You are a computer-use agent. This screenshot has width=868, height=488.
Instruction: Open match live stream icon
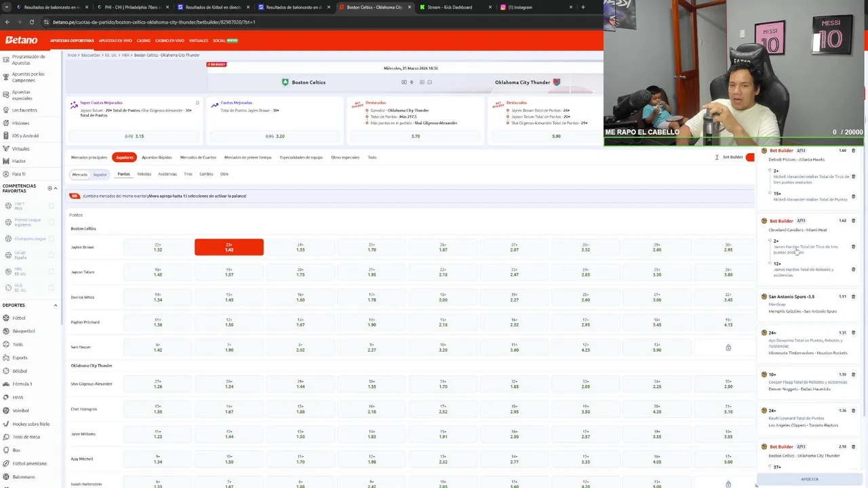404,82
